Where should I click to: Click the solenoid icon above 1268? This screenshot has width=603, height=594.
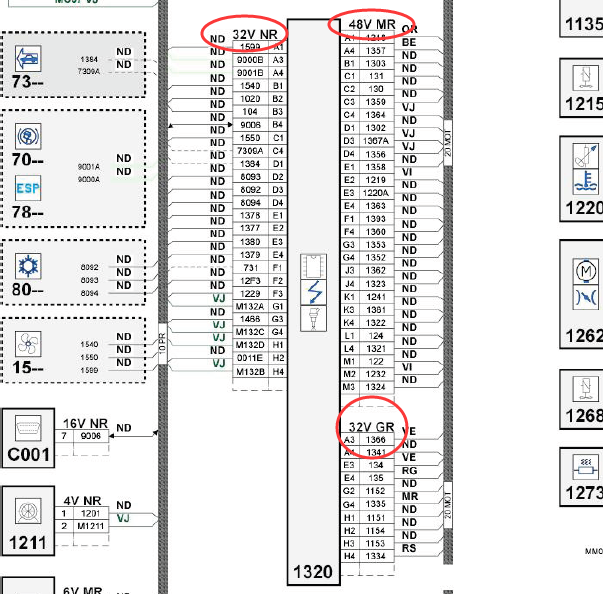point(586,389)
